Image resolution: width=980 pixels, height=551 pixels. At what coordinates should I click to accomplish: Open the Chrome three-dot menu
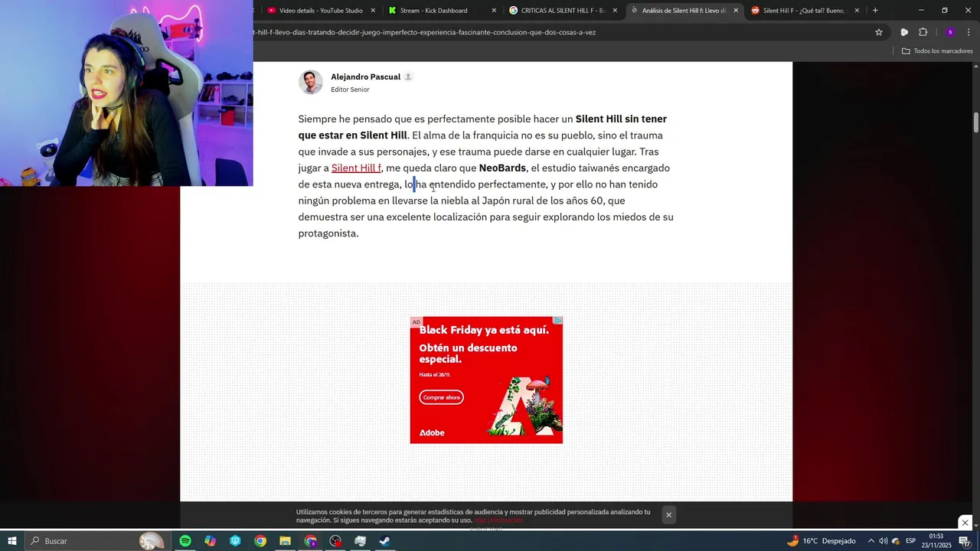tap(969, 32)
